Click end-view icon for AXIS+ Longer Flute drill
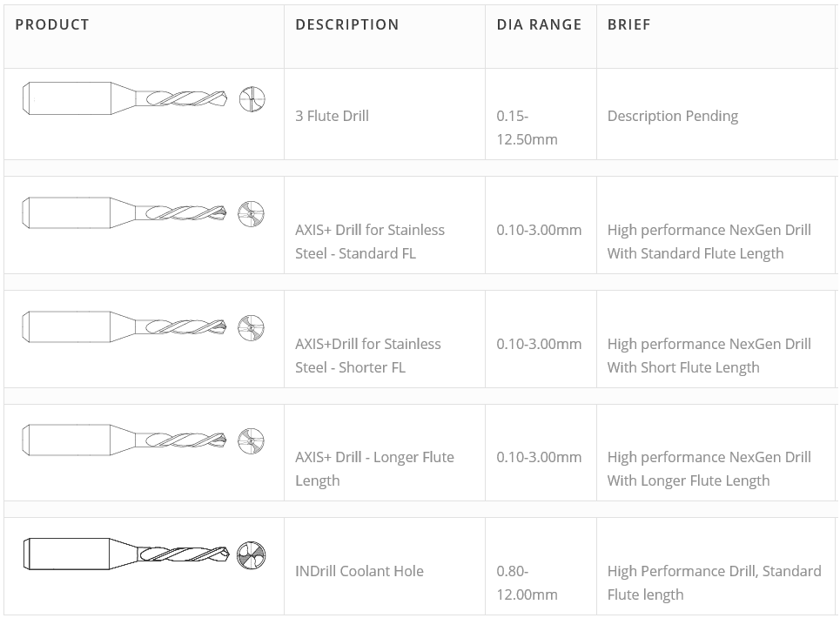Viewport: 840px width, 618px height. (252, 440)
